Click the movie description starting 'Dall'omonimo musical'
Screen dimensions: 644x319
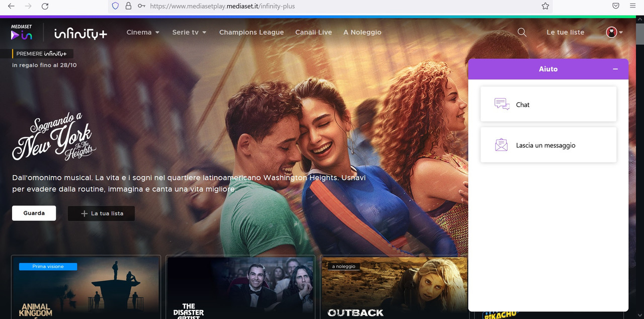pyautogui.click(x=189, y=184)
